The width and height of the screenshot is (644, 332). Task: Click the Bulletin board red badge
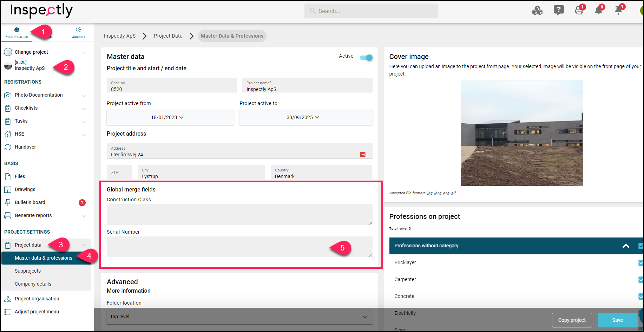point(82,203)
